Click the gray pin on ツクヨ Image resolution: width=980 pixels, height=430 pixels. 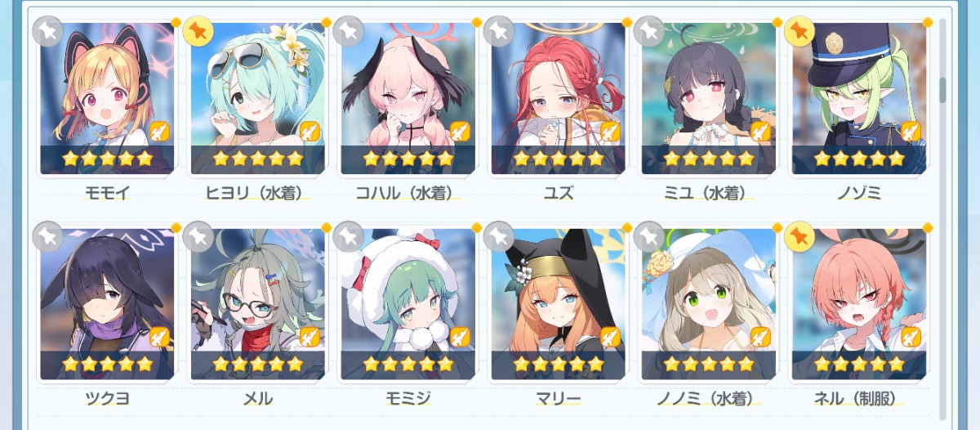(48, 237)
